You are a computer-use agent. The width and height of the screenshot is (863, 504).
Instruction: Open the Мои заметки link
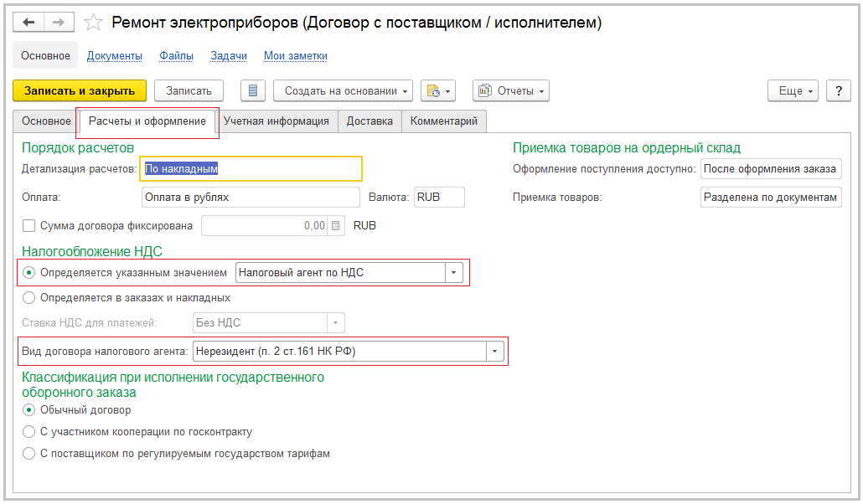[x=295, y=56]
